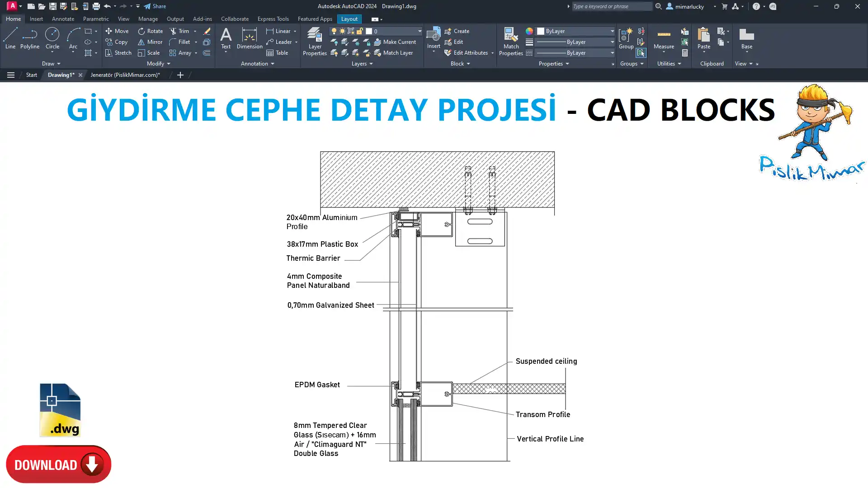Click the keyword search input field

click(x=611, y=6)
